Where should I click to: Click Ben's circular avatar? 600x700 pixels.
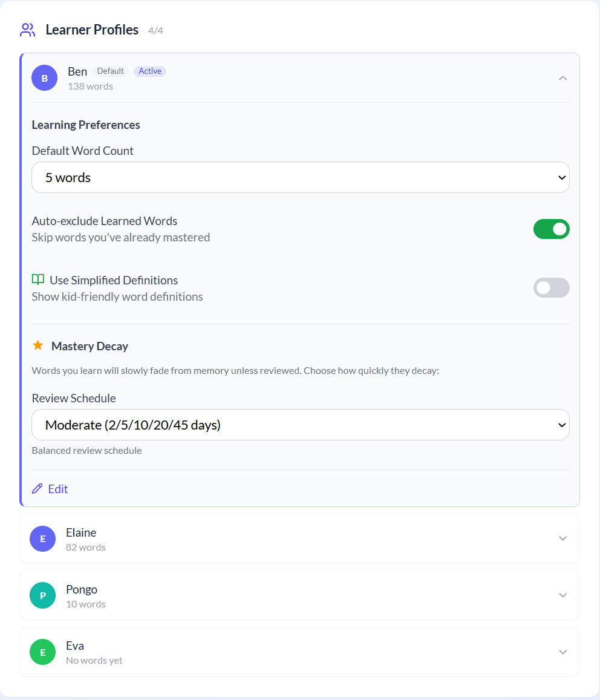tap(44, 77)
